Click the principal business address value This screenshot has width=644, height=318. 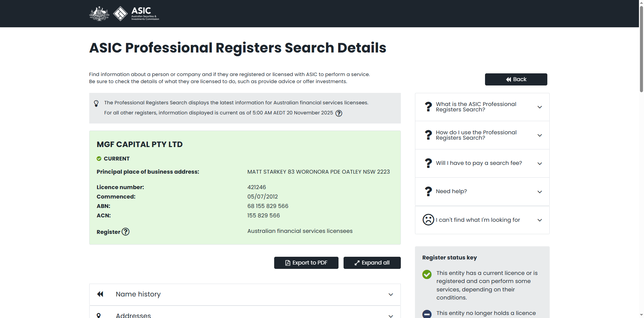click(318, 172)
